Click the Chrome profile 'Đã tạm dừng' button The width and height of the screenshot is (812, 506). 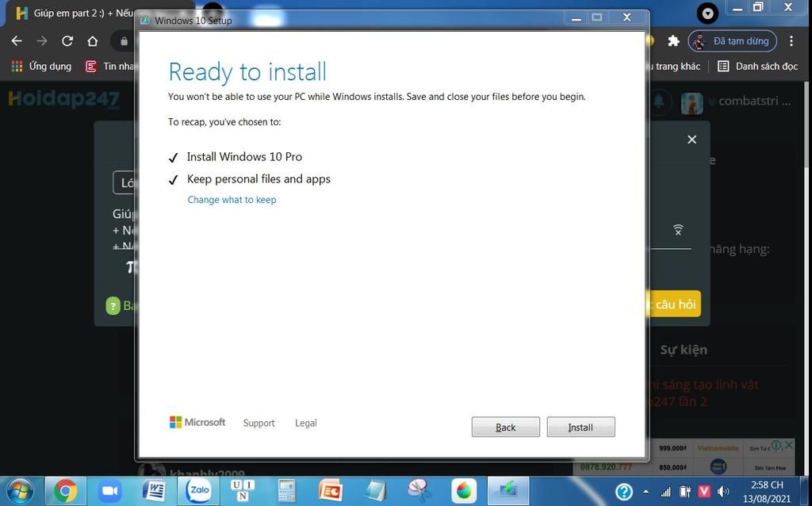click(x=732, y=41)
